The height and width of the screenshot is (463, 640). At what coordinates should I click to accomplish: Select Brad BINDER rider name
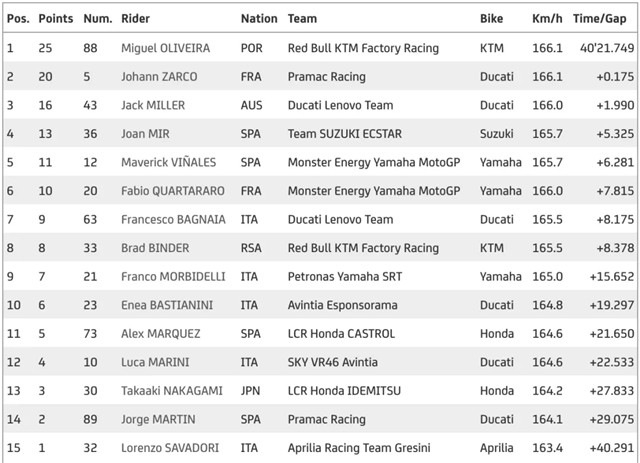tap(155, 248)
